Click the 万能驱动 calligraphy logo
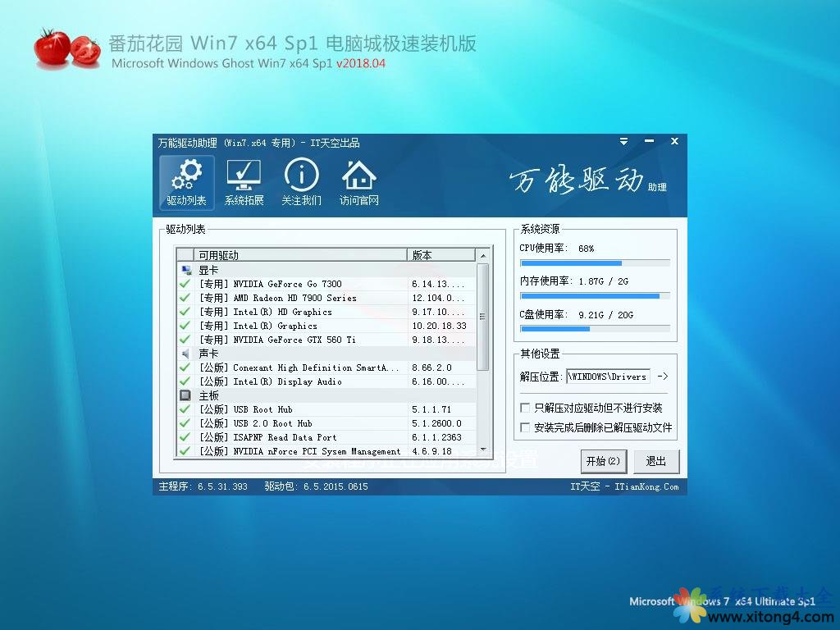The image size is (840, 630). click(x=577, y=180)
